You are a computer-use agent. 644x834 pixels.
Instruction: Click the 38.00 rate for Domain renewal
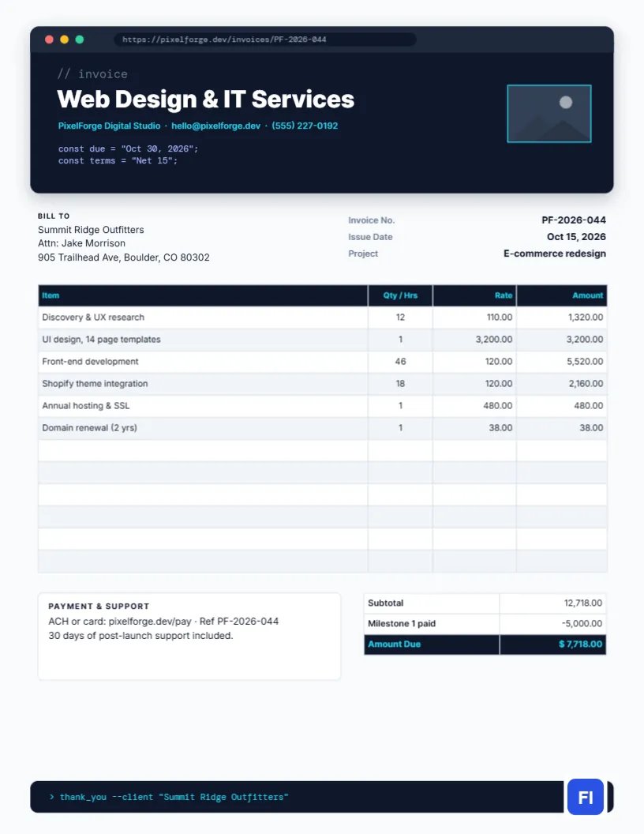point(500,427)
